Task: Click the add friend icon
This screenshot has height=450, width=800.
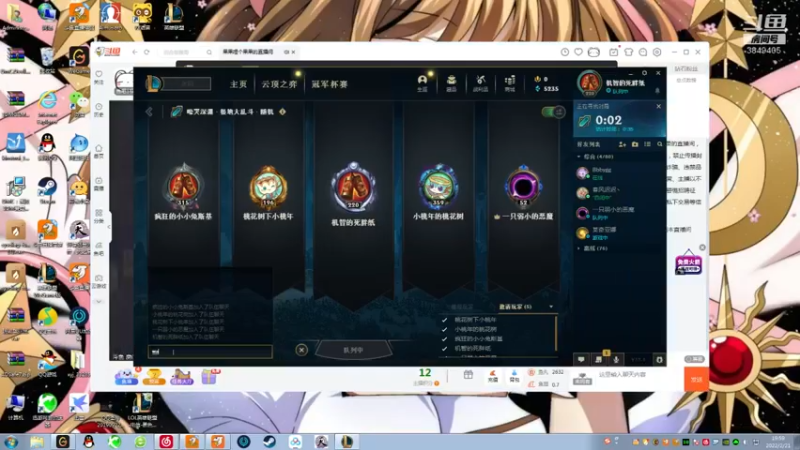Action: coord(622,144)
